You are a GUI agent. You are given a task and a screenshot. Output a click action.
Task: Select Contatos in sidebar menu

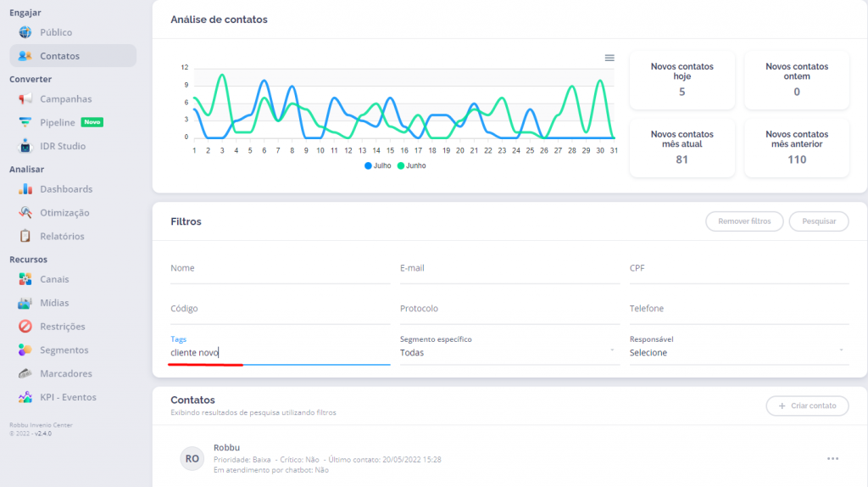(59, 56)
